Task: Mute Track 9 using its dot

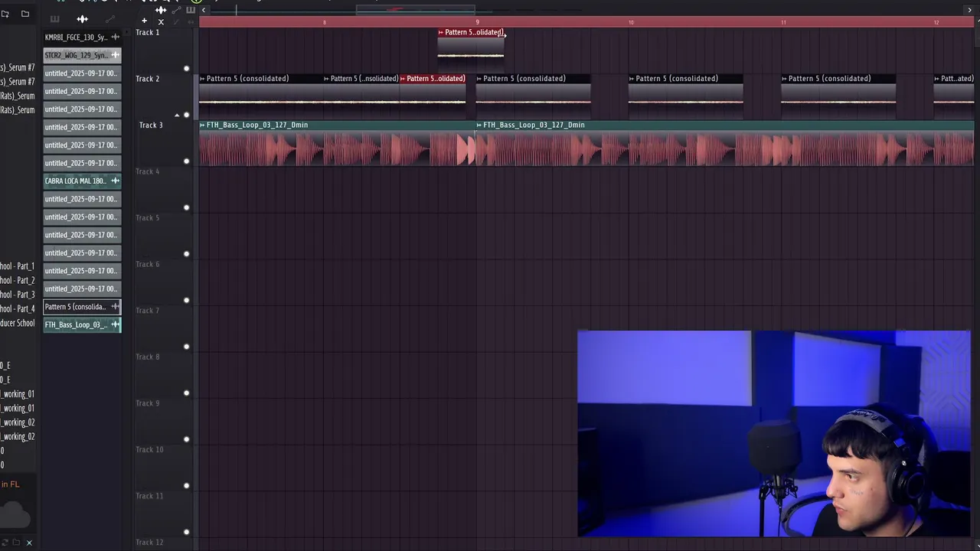Action: click(186, 439)
